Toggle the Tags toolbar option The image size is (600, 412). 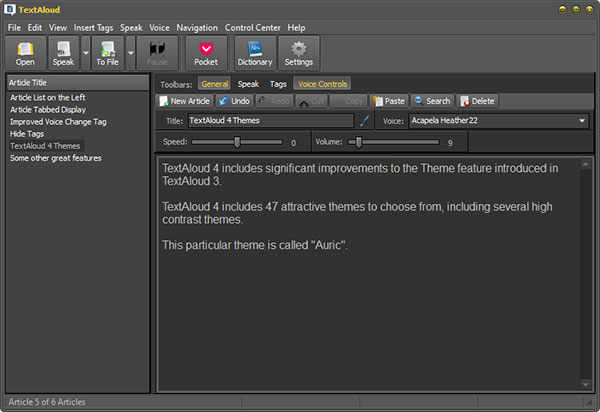278,84
